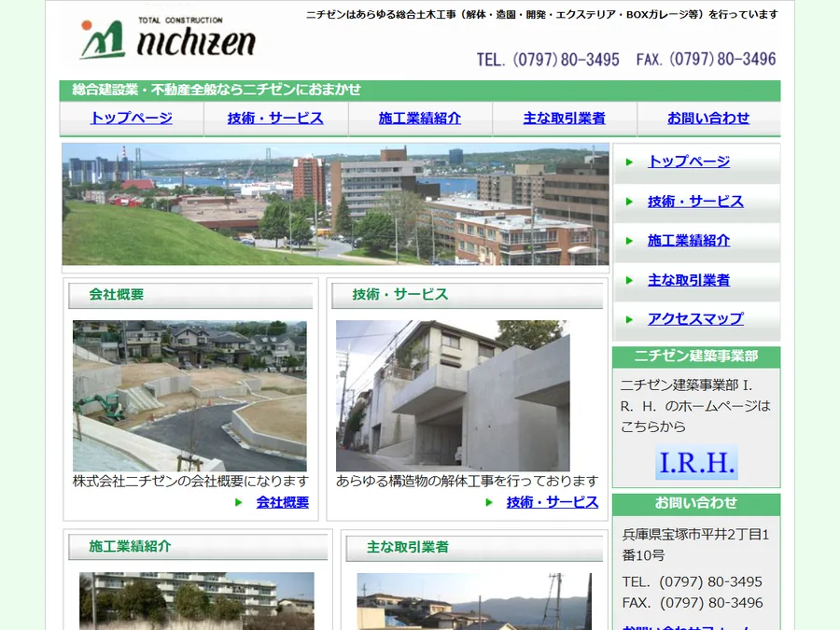Click the sidebar FAX. (0797) 80-3496 text
Screen dimensions: 840x630
point(693,603)
